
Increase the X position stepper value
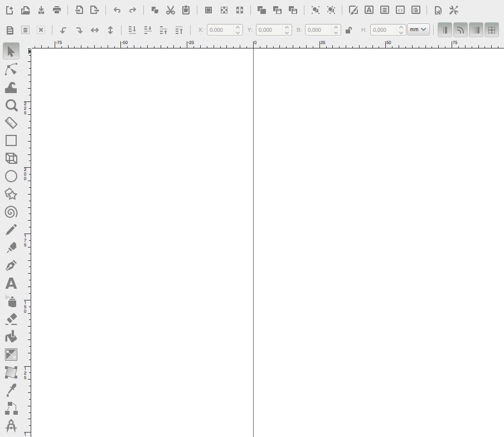(x=238, y=27)
